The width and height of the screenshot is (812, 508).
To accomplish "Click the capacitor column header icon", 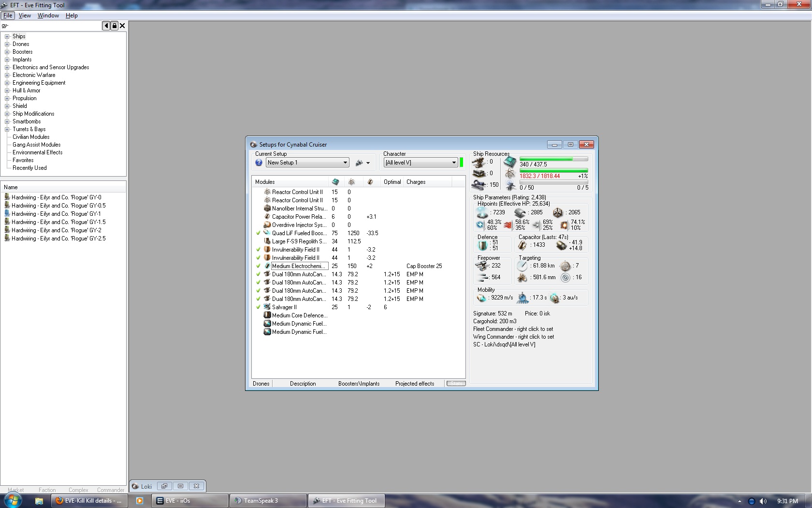I will tap(370, 182).
